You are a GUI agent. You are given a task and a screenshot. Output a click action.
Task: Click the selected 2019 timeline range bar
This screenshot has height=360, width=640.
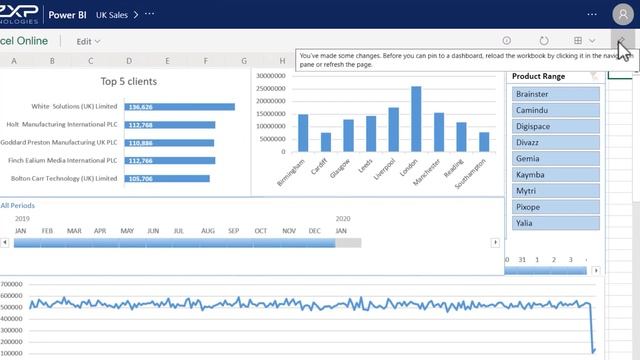pyautogui.click(x=174, y=243)
